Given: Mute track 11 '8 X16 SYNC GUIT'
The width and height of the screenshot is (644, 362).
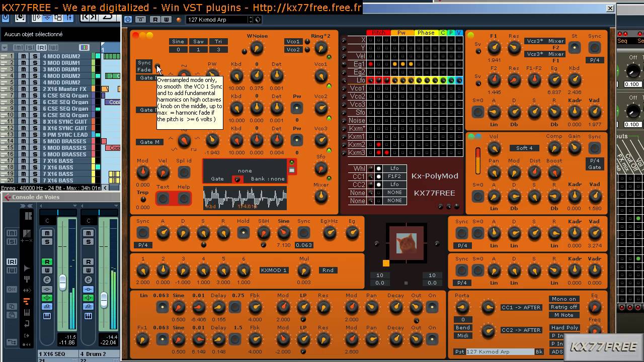Looking at the screenshot, I should [23, 122].
